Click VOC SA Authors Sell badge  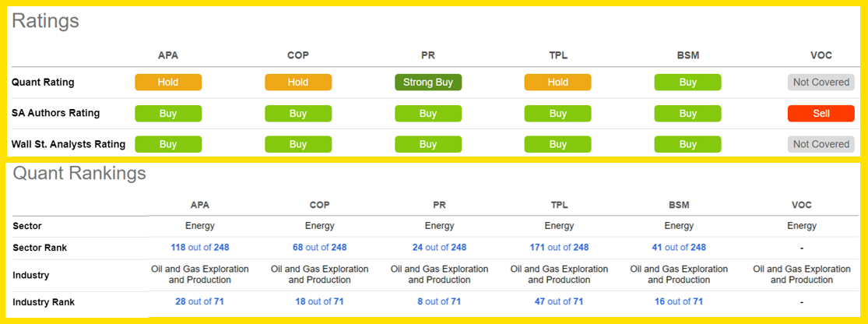point(821,114)
